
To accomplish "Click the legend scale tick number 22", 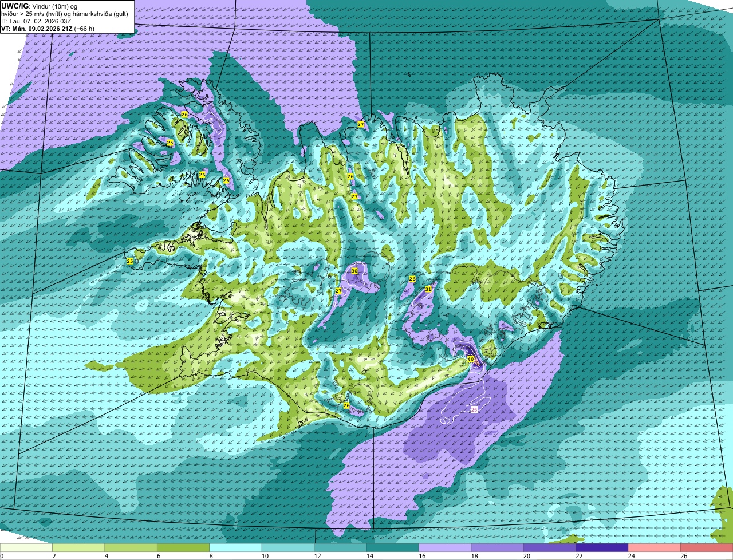I will point(579,556).
